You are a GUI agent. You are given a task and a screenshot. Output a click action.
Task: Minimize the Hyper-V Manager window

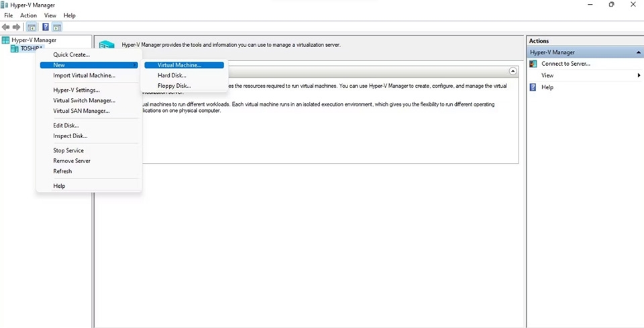(590, 5)
